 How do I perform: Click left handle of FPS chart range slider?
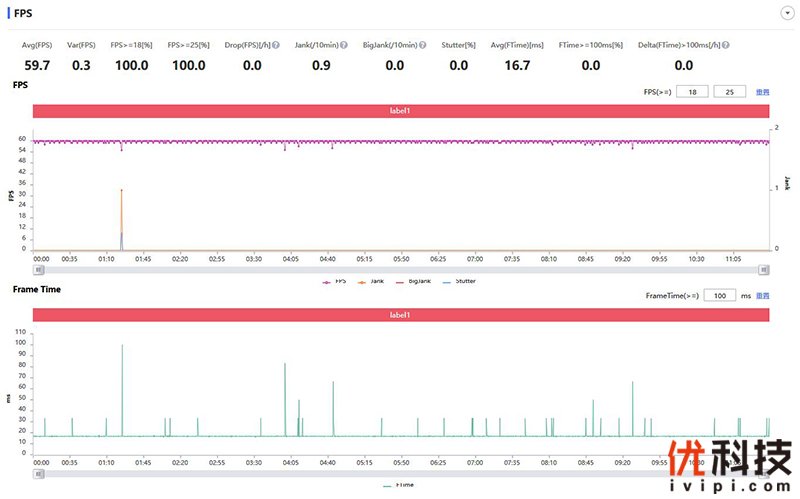(36, 269)
